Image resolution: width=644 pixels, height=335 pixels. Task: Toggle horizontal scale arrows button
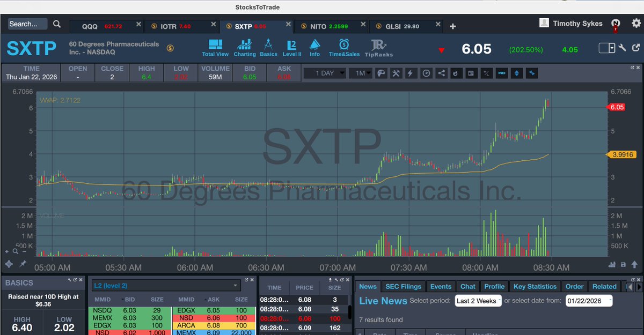[x=532, y=73]
